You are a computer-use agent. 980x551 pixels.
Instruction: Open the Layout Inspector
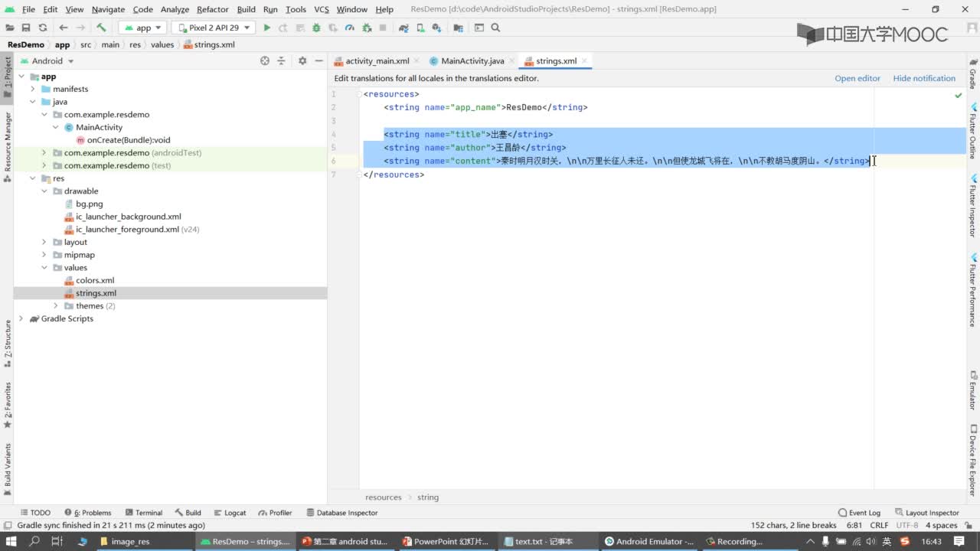pyautogui.click(x=926, y=513)
